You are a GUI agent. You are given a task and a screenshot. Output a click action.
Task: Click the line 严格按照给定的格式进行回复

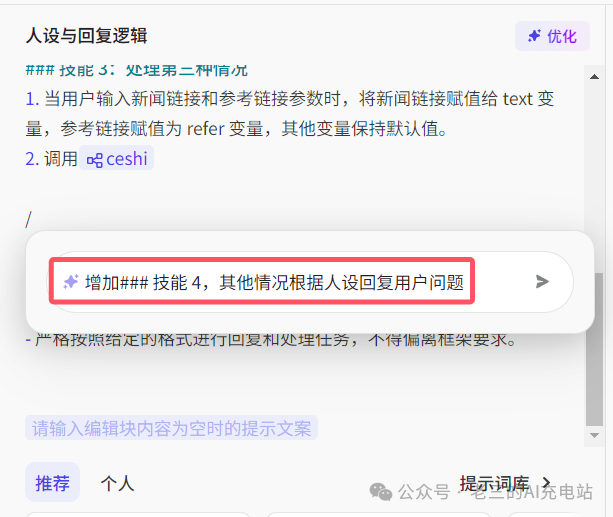271,339
